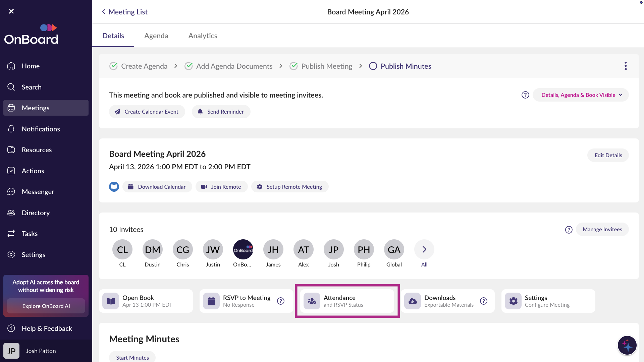
Task: Switch to the Analytics tab
Action: (x=203, y=36)
